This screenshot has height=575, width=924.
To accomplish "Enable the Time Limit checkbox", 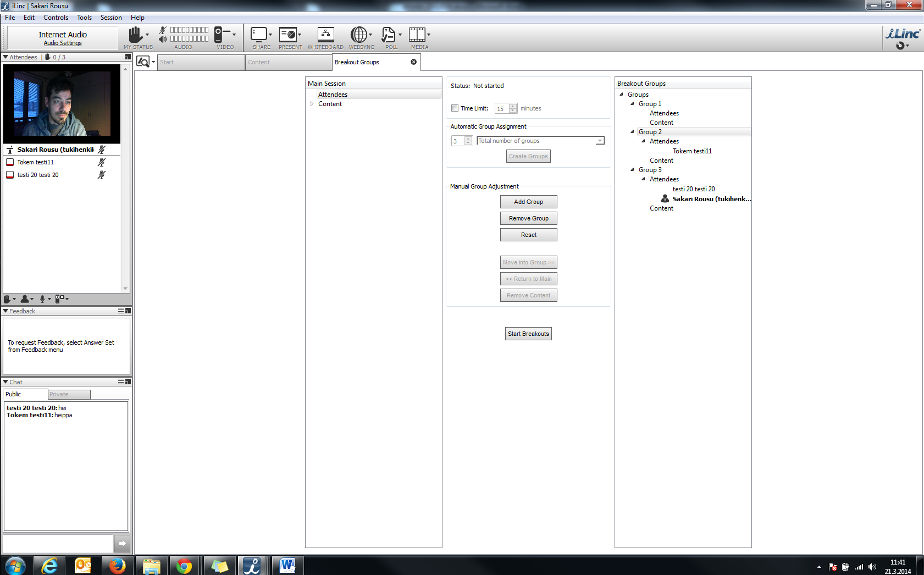I will pos(455,108).
